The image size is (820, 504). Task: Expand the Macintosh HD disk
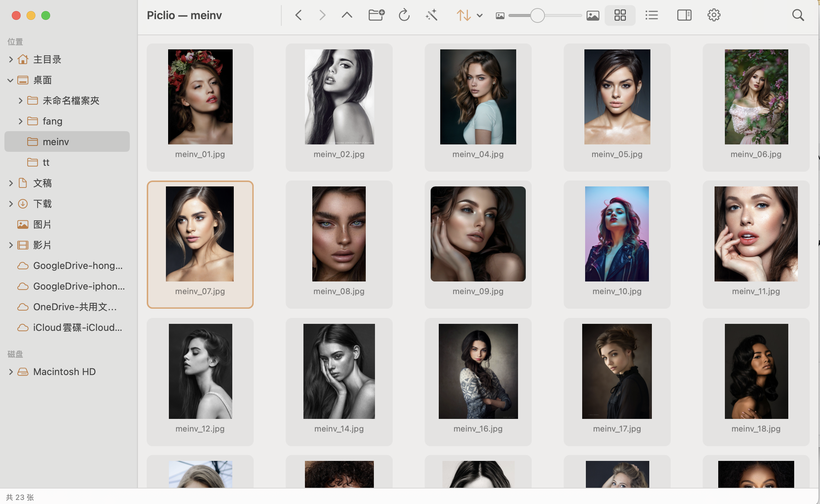(x=11, y=372)
